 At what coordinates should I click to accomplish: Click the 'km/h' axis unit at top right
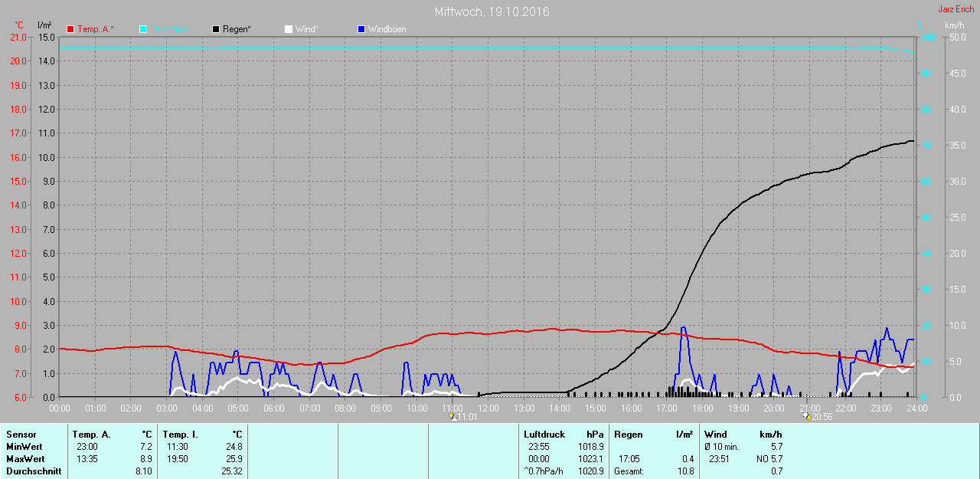pos(954,25)
